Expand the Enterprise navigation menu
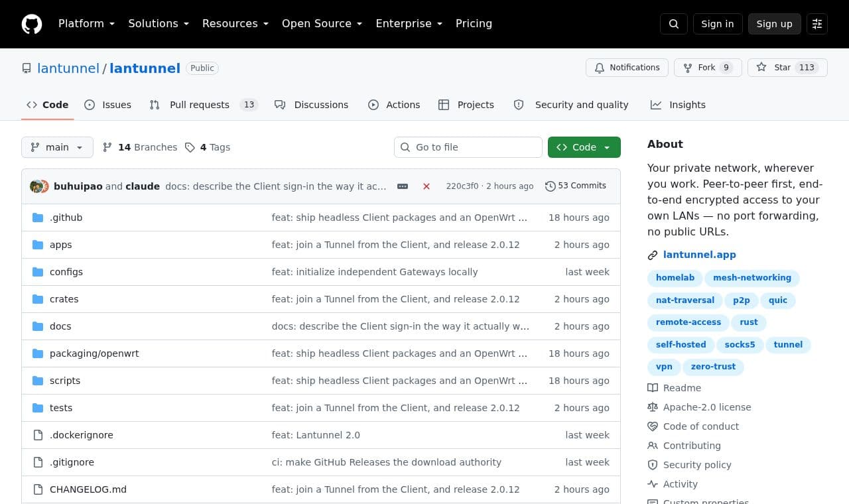 click(x=409, y=24)
